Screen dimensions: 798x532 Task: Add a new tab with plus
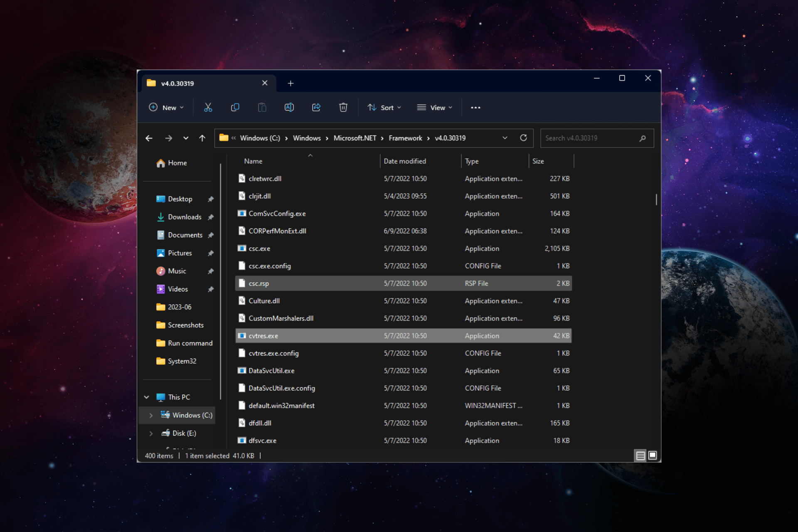291,84
